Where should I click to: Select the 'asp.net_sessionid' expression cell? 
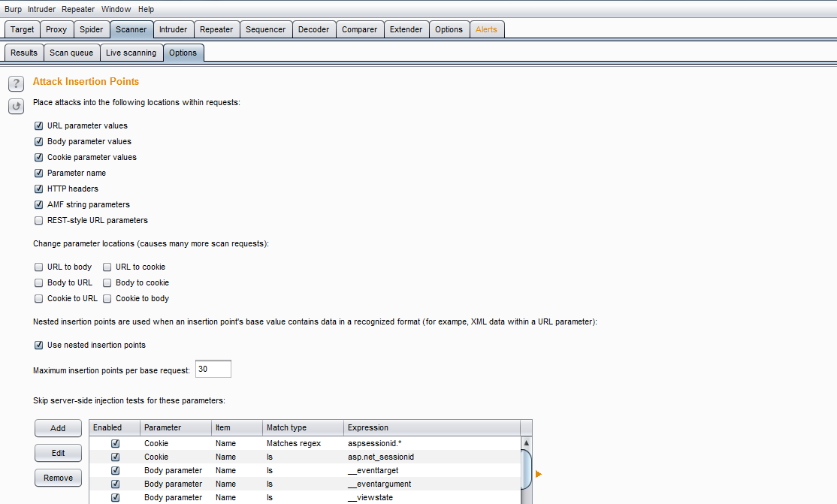[x=432, y=457]
